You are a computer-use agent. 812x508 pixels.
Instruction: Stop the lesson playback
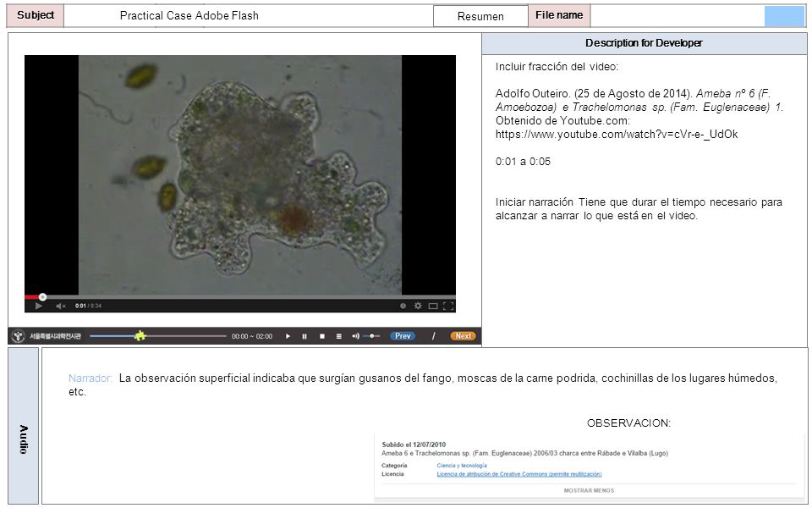[x=321, y=336]
